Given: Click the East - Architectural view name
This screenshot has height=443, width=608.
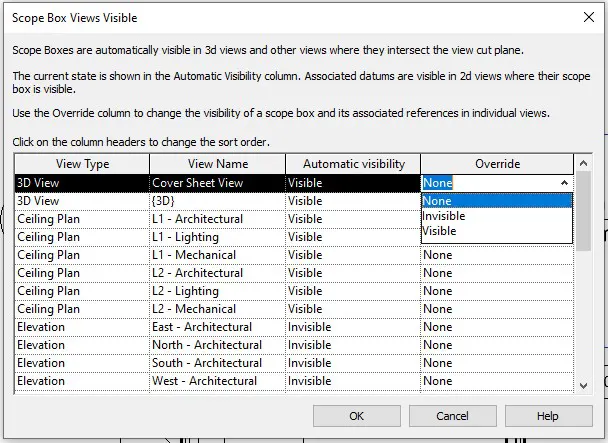Looking at the screenshot, I should 202,327.
